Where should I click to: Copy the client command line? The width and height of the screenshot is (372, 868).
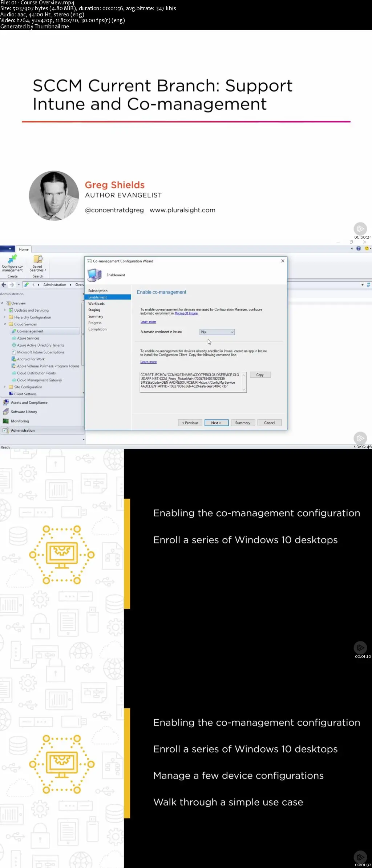pyautogui.click(x=260, y=375)
